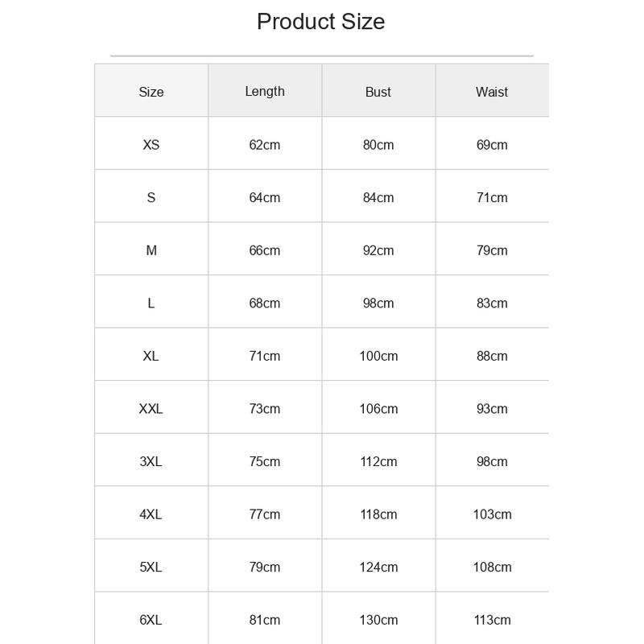Select the Bust column header

pyautogui.click(x=378, y=92)
